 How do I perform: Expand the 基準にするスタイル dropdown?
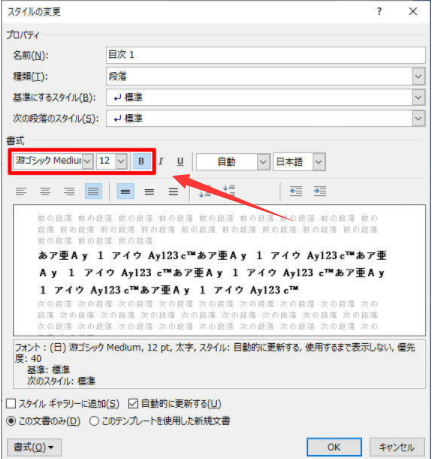coord(418,97)
